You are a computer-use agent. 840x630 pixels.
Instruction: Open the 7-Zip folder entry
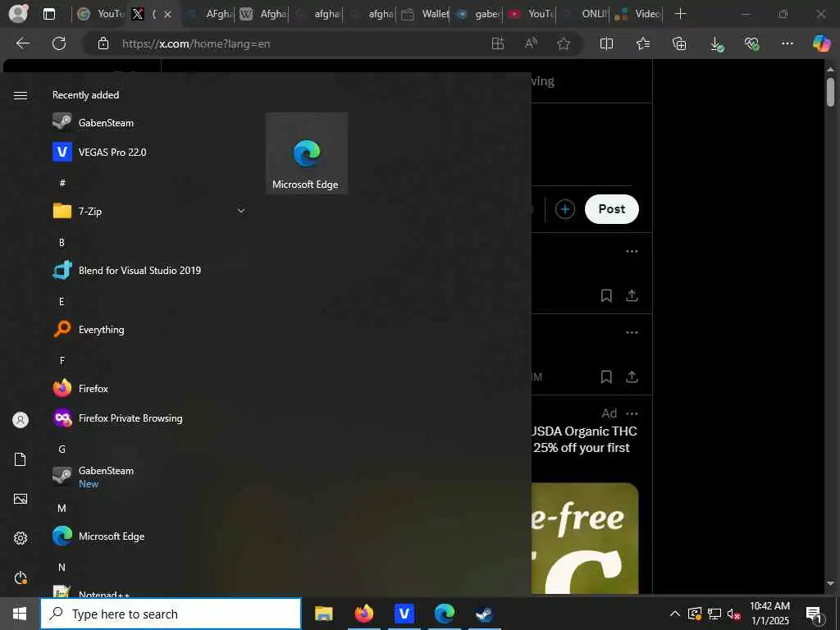150,211
